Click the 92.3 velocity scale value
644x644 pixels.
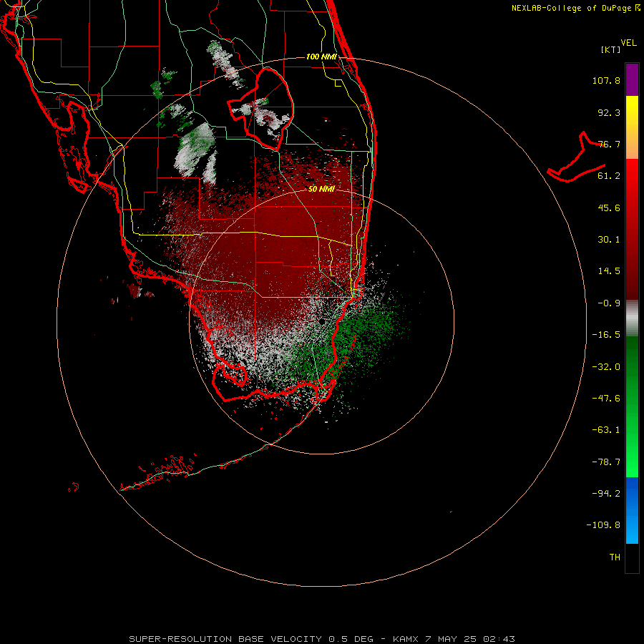(x=609, y=112)
